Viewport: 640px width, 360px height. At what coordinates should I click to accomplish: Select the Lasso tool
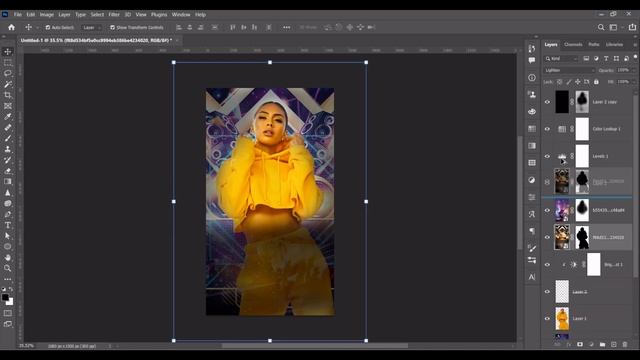point(8,73)
